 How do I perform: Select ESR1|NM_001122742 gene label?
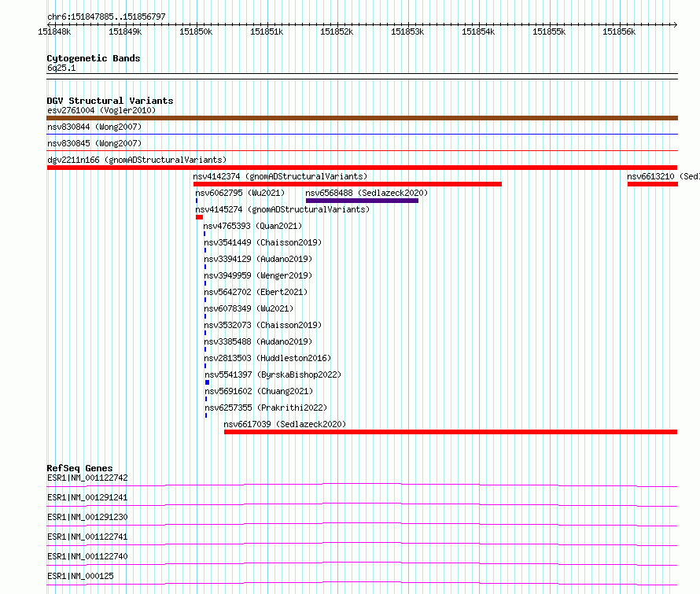(x=87, y=478)
